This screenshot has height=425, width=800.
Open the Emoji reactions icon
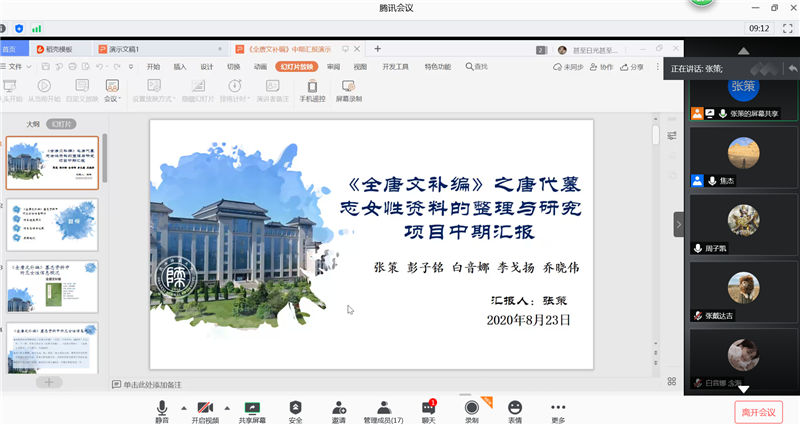(515, 409)
